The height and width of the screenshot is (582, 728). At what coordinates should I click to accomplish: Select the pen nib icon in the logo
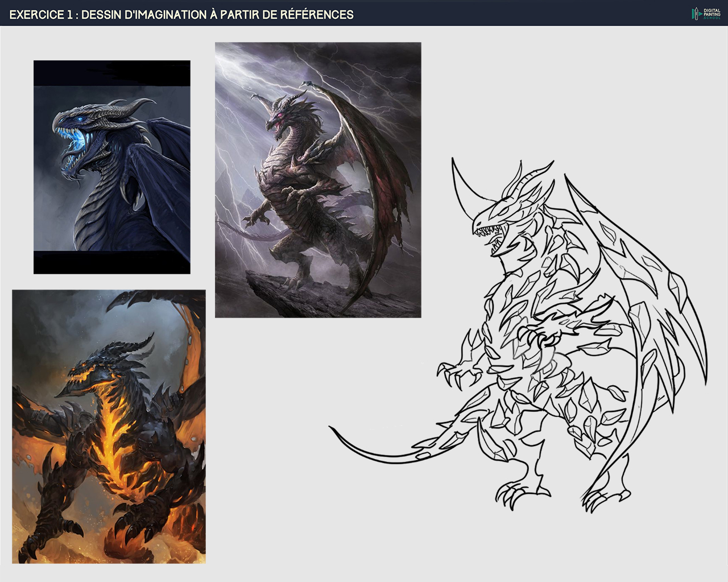(696, 14)
